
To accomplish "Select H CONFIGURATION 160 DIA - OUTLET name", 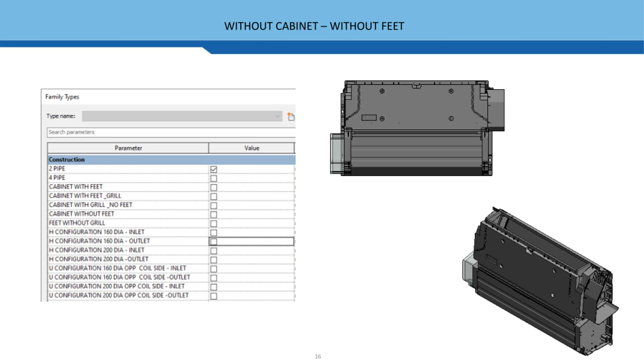I will click(99, 241).
